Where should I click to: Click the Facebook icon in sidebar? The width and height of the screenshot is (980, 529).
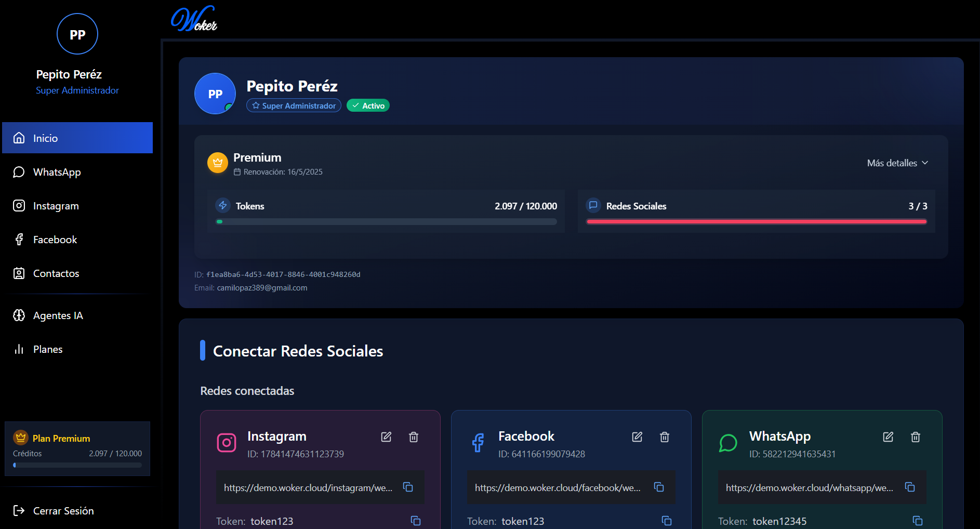(x=19, y=239)
